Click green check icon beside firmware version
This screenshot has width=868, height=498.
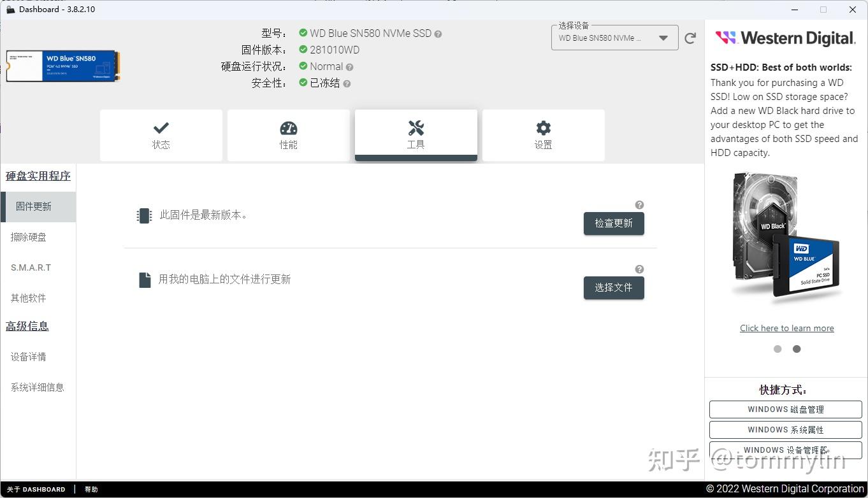[x=303, y=50]
